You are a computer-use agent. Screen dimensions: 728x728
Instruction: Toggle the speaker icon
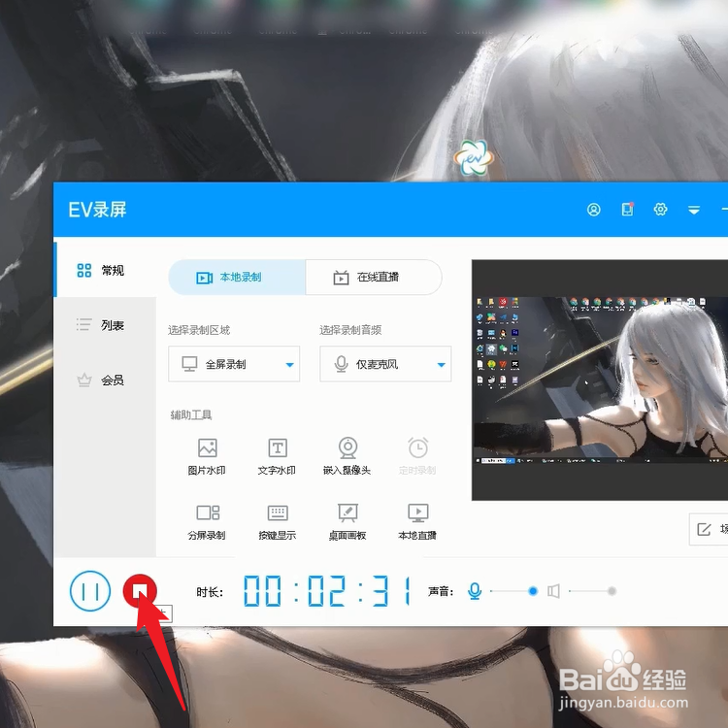tap(553, 591)
